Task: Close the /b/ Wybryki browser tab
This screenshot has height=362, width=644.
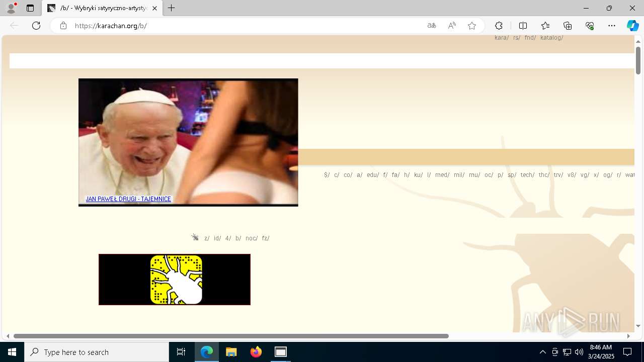Action: click(154, 8)
